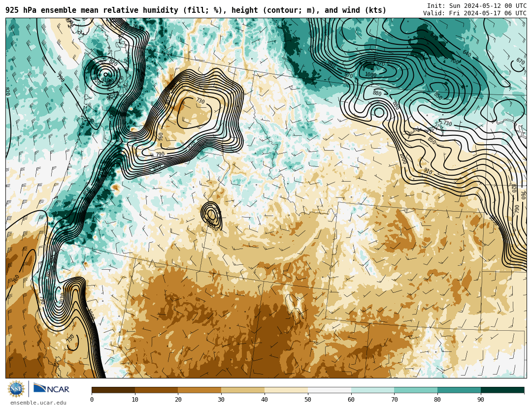The image size is (532, 409).
Task: Click the colorbar tick label 50
Action: (x=308, y=400)
